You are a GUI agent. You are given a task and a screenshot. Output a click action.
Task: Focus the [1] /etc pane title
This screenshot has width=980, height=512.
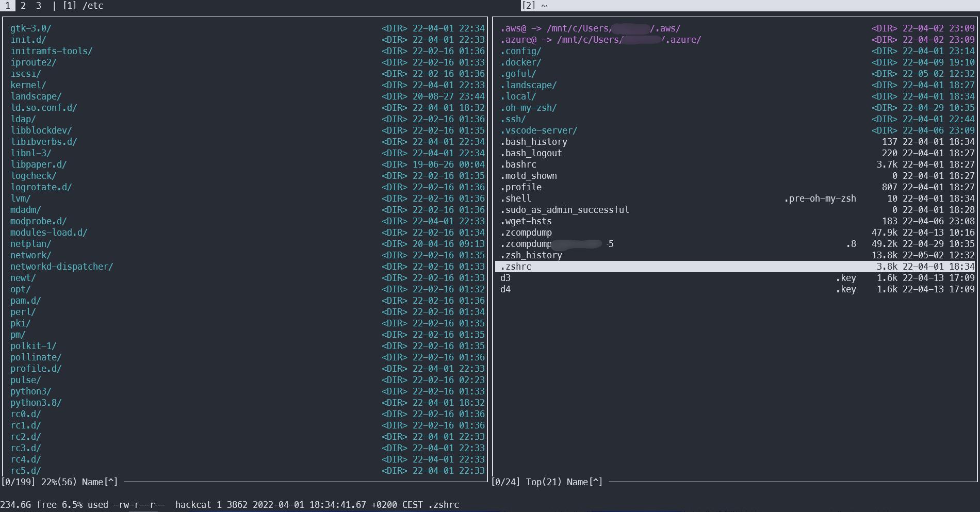coord(83,6)
